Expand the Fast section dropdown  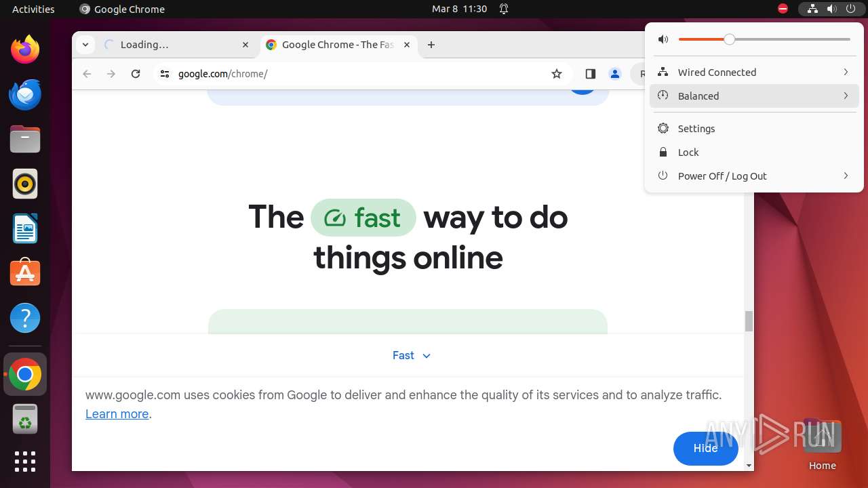click(412, 355)
